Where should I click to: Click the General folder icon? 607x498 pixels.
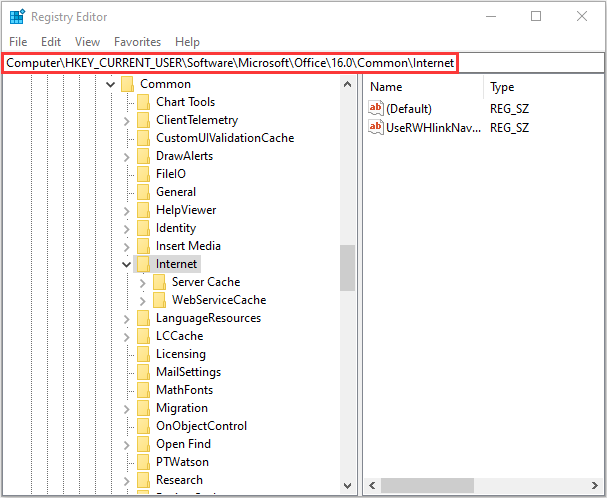[143, 192]
